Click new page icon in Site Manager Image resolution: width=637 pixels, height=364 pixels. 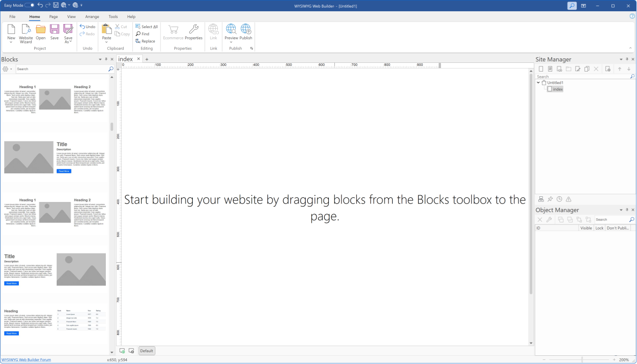point(541,69)
